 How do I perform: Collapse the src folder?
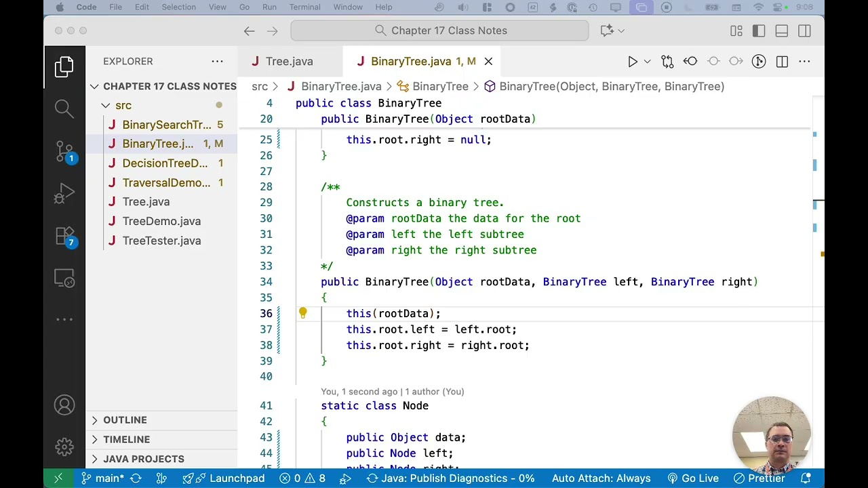pos(123,105)
